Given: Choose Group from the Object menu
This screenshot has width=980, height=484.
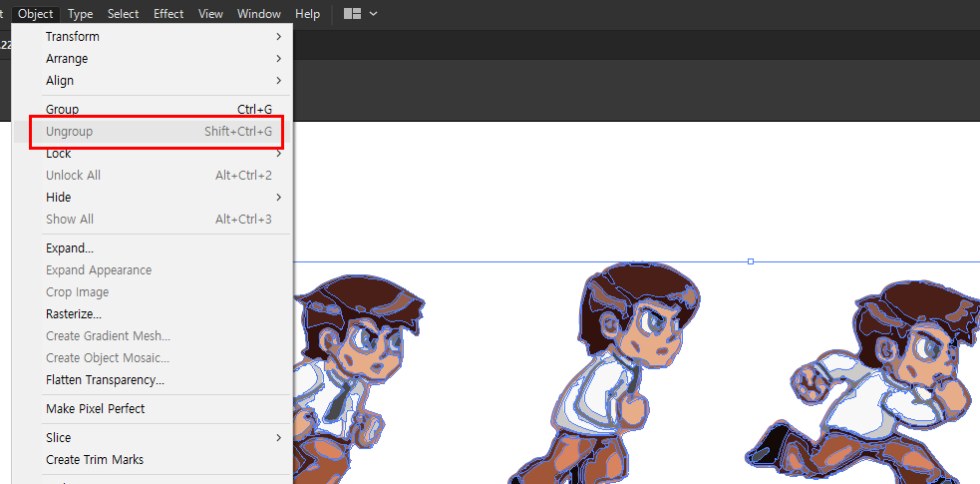Looking at the screenshot, I should (152, 110).
